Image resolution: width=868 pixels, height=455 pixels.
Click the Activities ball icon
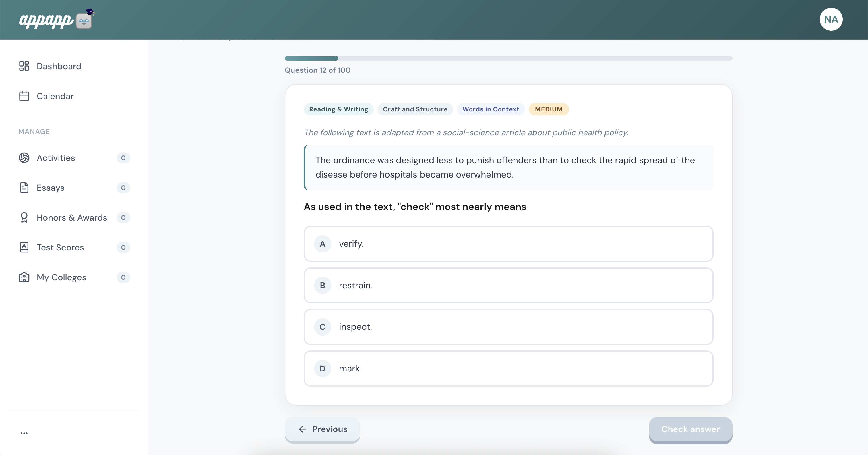coord(24,158)
